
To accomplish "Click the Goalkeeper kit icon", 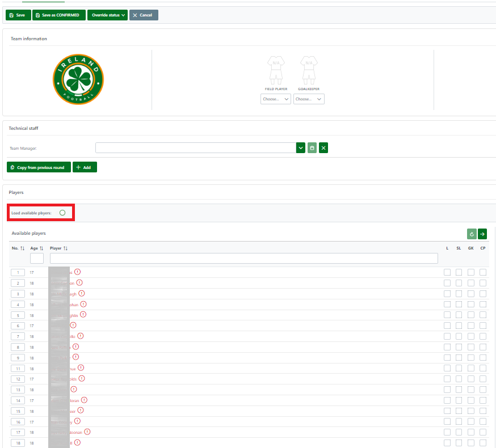I will tap(308, 70).
